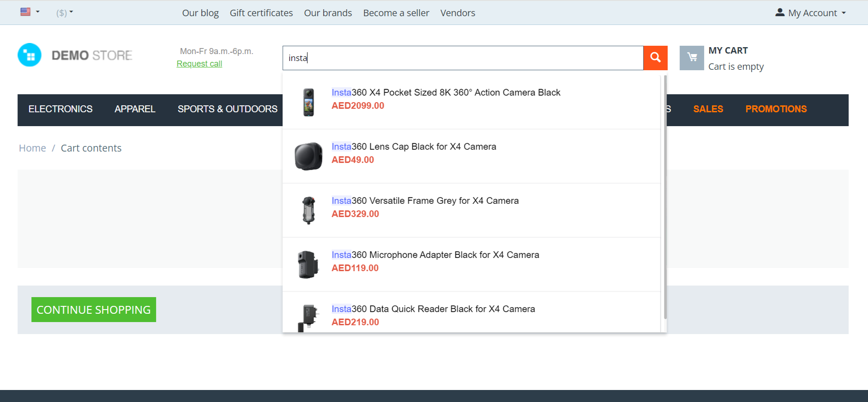Click the AED329.00 price
This screenshot has width=868, height=402.
coord(356,214)
